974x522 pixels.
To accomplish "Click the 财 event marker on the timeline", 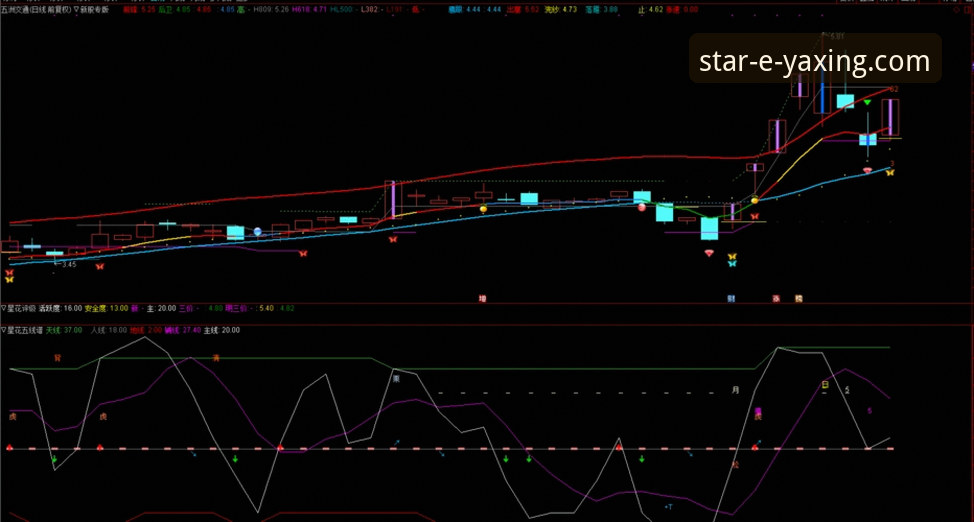I will tap(731, 298).
